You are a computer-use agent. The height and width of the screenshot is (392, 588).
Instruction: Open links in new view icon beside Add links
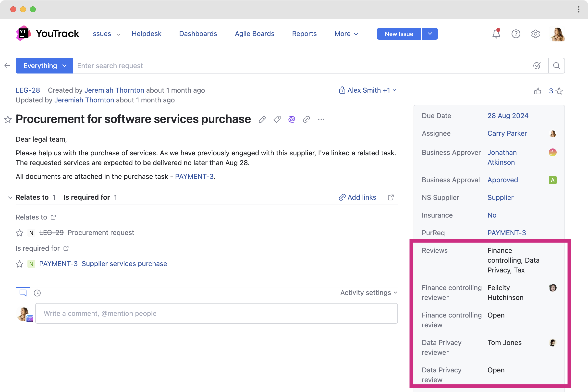point(391,197)
